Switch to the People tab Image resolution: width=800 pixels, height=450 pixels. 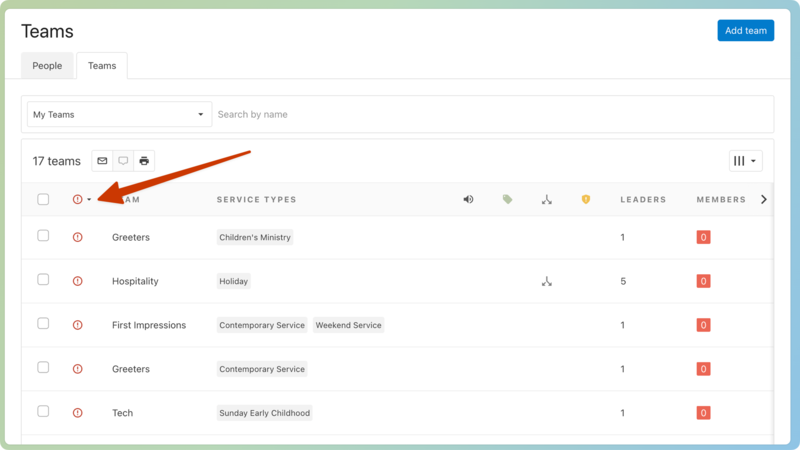pos(47,66)
